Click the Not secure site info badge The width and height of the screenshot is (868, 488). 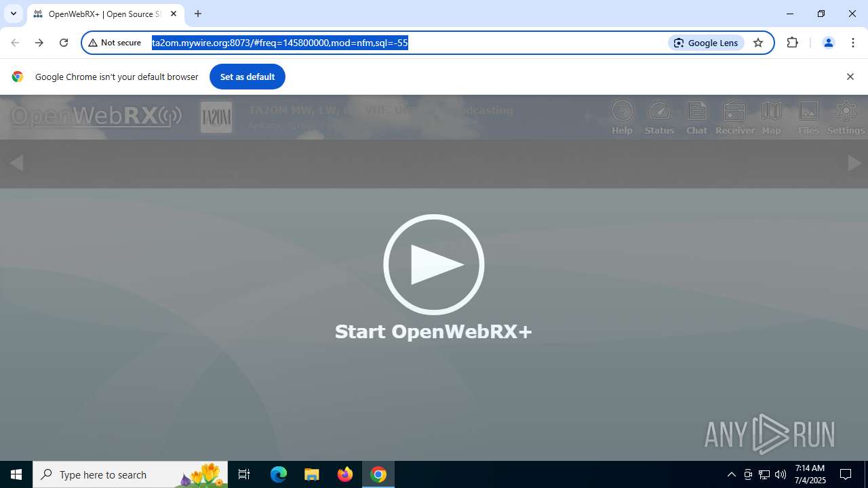click(115, 43)
